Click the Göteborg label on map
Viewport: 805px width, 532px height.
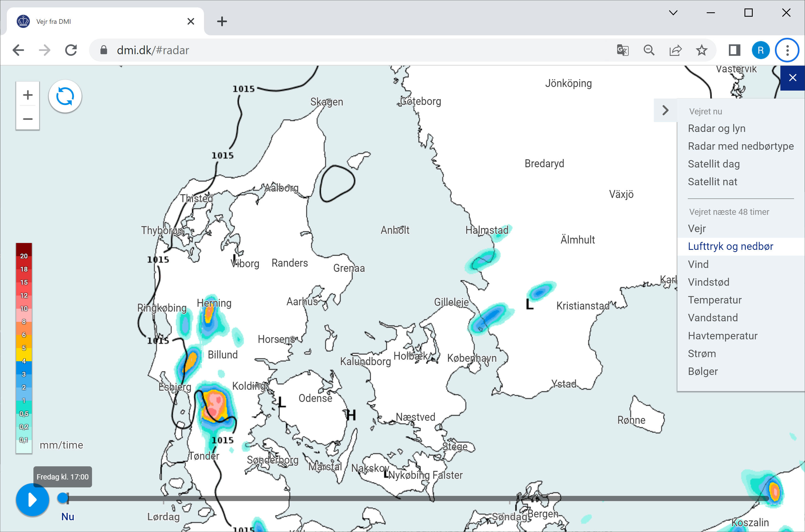click(x=421, y=101)
